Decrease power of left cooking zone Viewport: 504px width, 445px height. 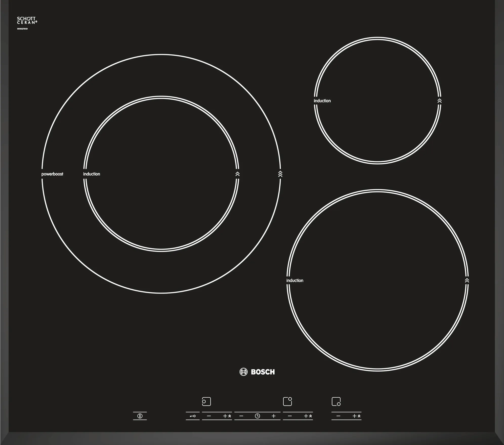point(209,416)
